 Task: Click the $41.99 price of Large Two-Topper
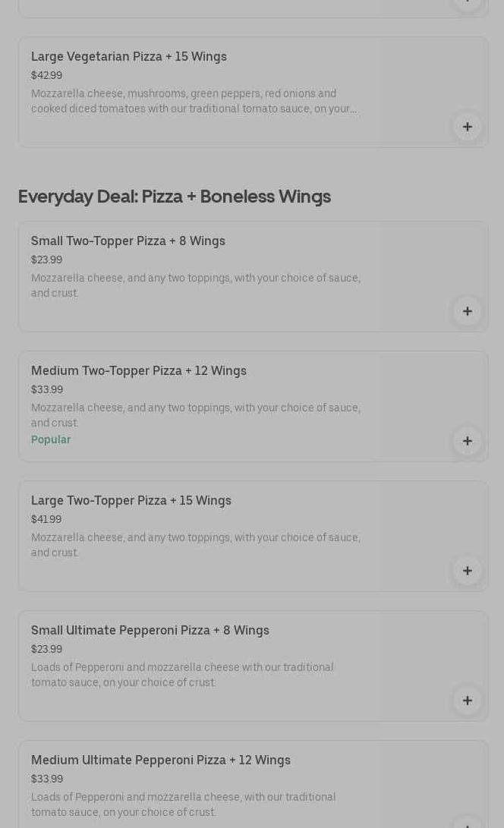pos(46,520)
